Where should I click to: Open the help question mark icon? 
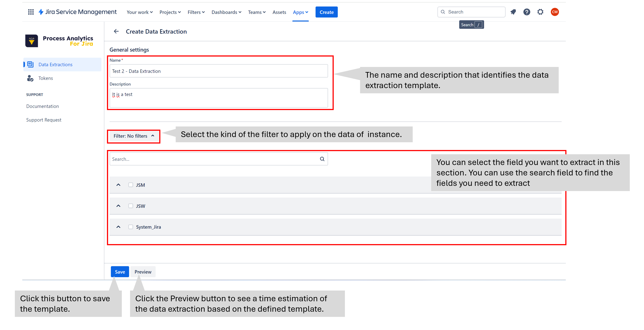526,12
